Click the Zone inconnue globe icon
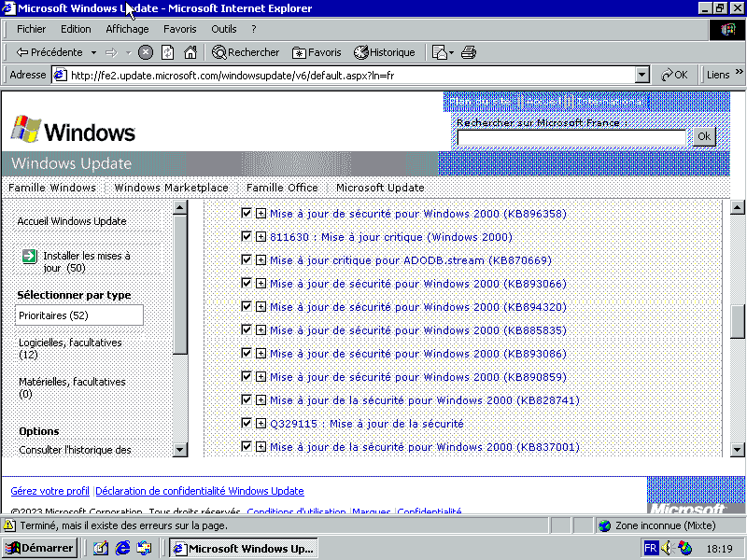This screenshot has height=560, width=747. [604, 525]
